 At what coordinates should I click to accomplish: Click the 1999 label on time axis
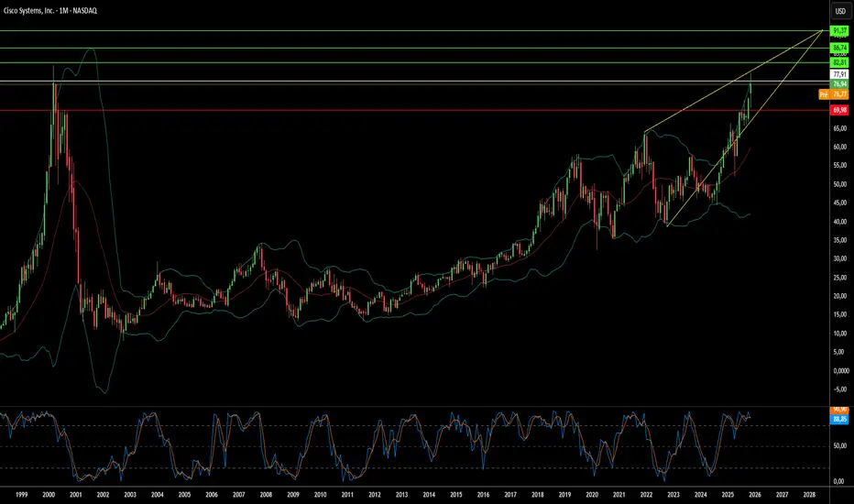click(x=22, y=495)
